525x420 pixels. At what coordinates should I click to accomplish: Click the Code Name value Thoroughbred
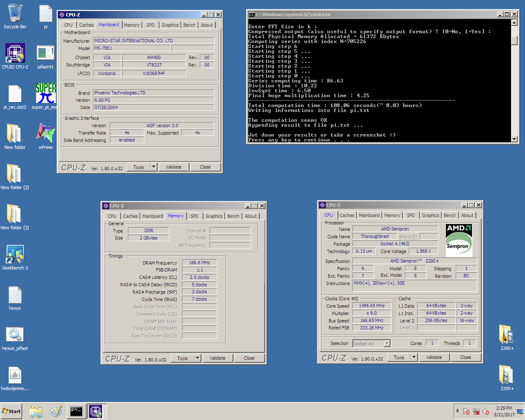[x=374, y=236]
